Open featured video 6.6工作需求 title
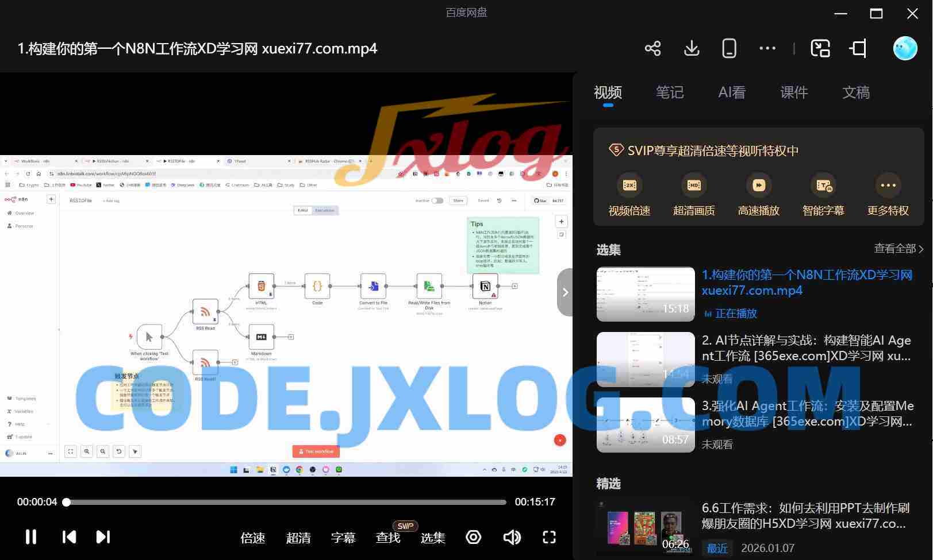 [805, 516]
